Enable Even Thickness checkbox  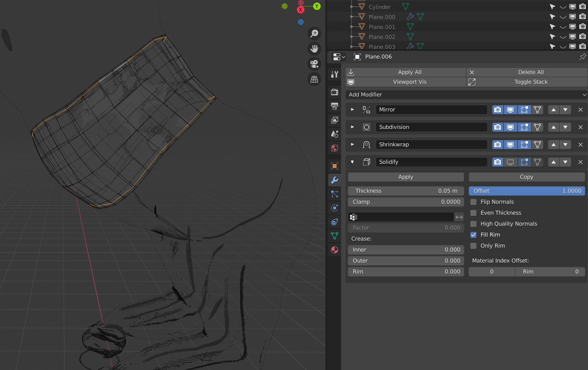point(473,213)
